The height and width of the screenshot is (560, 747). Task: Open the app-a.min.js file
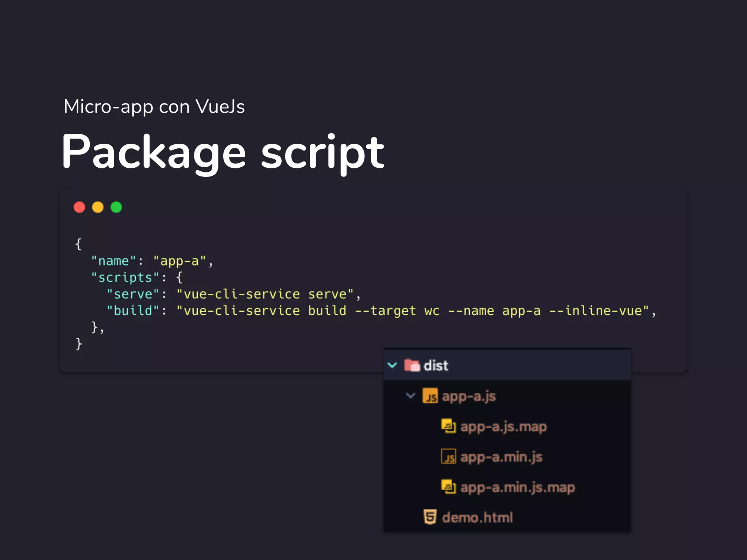pyautogui.click(x=501, y=457)
